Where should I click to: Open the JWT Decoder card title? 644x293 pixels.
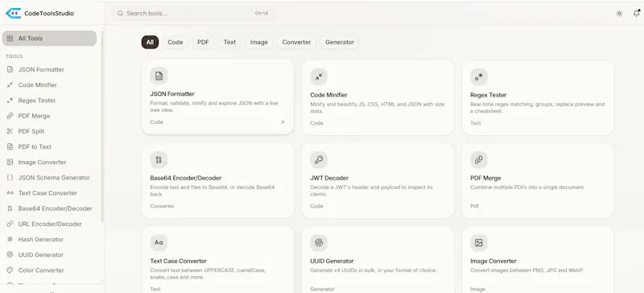[329, 178]
